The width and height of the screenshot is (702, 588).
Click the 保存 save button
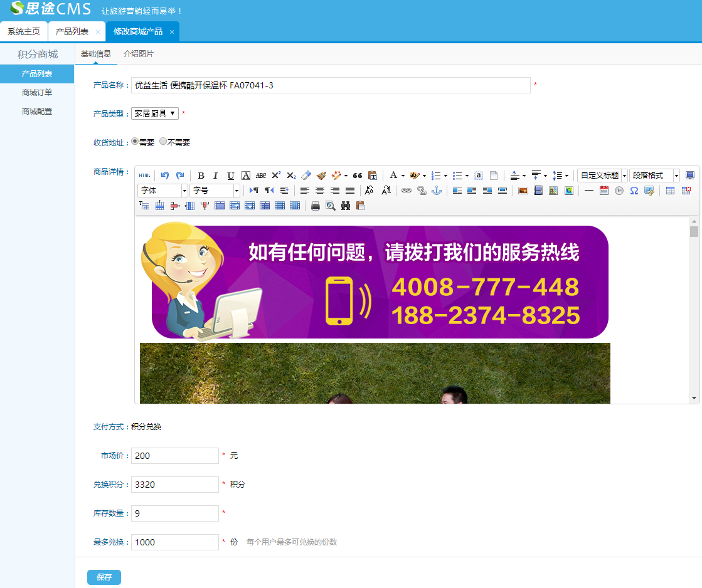(104, 577)
